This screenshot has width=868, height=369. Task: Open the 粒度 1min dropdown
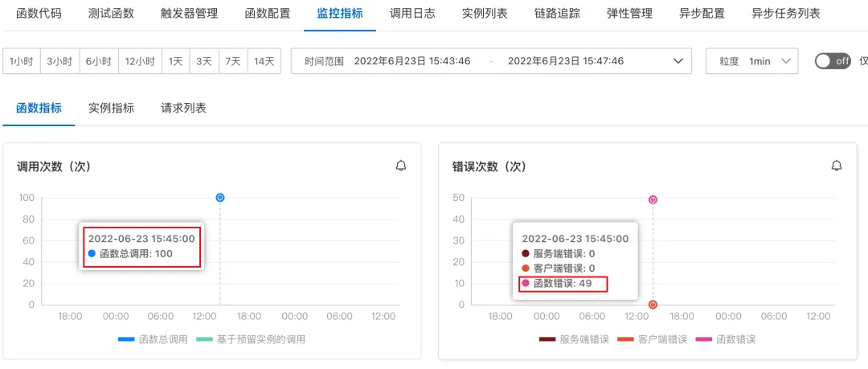751,61
